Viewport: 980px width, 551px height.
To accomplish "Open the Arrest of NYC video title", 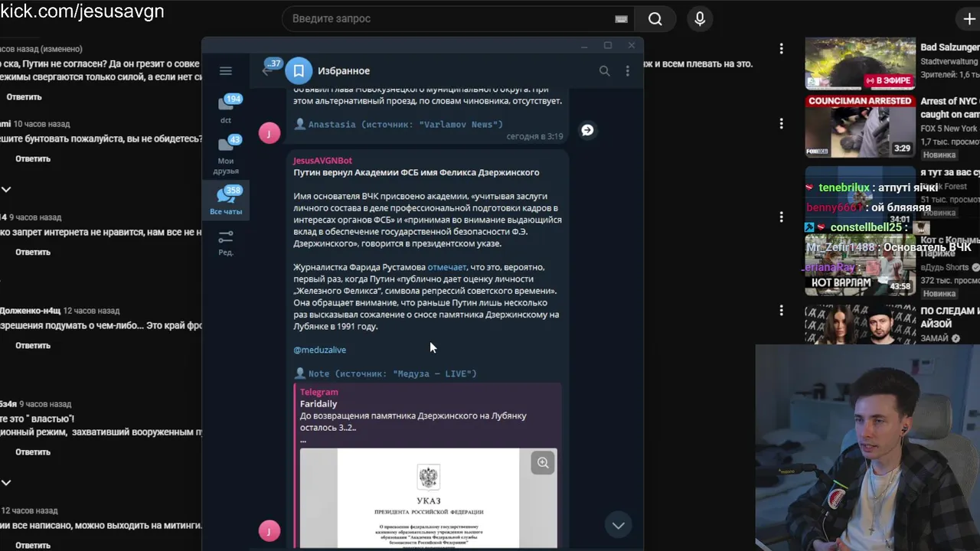I will 949,108.
